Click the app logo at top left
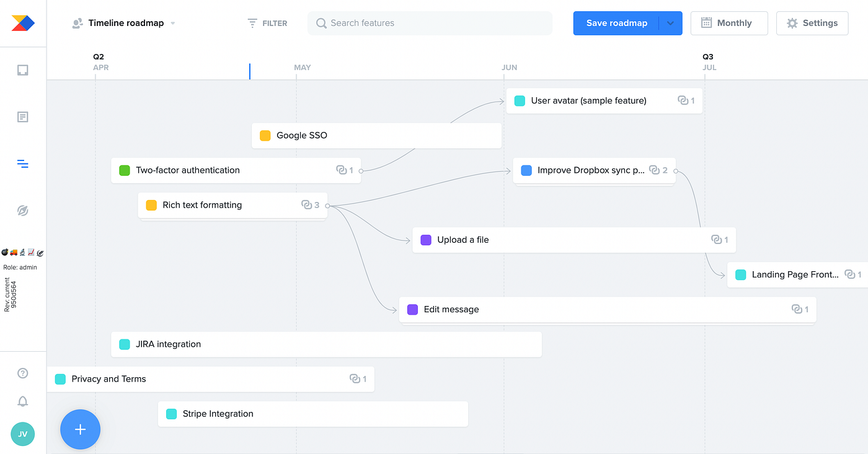 pos(23,23)
